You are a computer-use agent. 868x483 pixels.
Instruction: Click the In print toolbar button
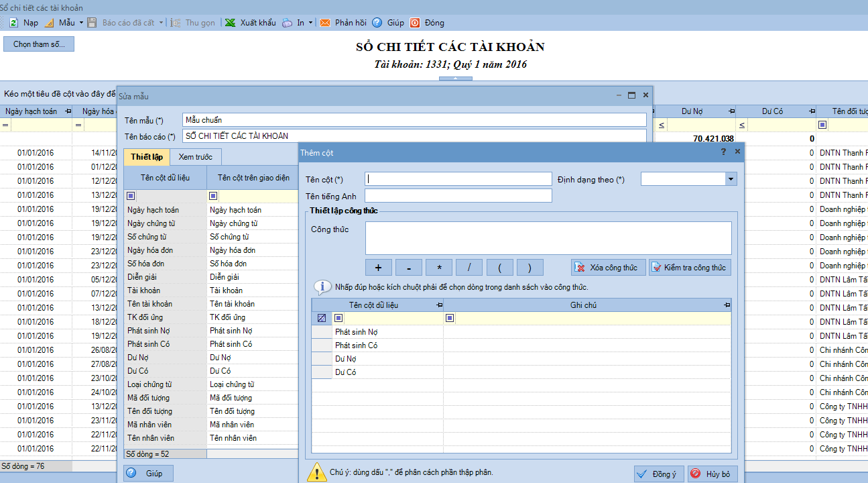pyautogui.click(x=292, y=23)
